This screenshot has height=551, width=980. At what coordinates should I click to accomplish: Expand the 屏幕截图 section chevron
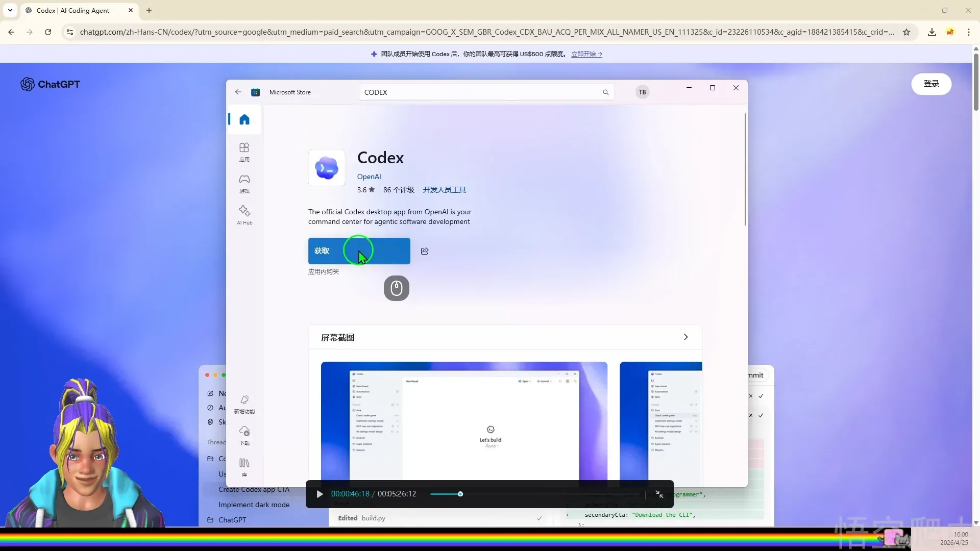click(685, 337)
